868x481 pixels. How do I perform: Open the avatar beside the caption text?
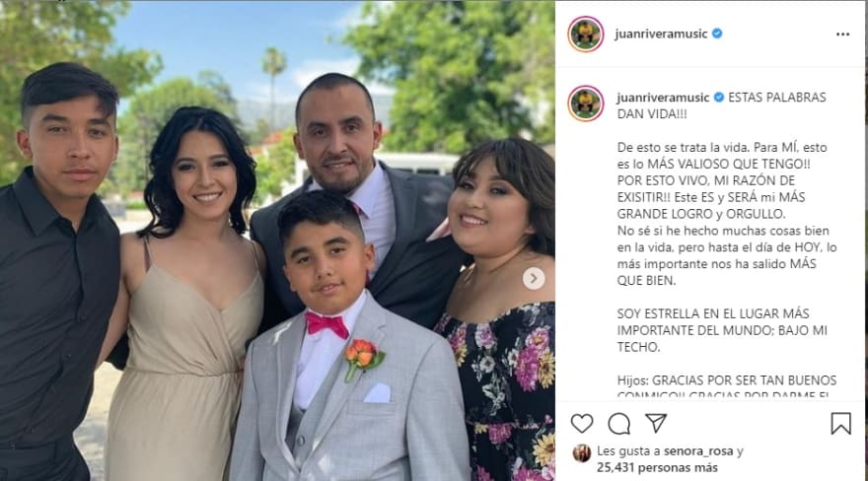[x=586, y=103]
